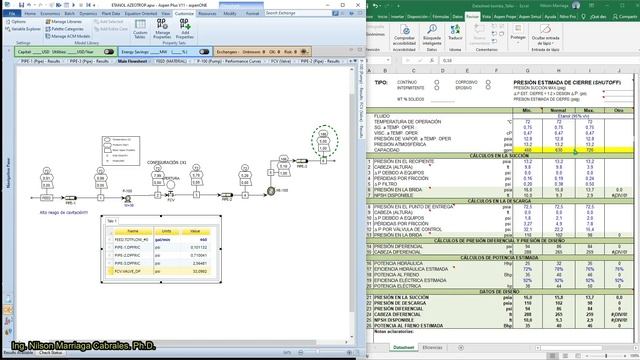
Task: Click Tab 1 of custom table
Action: [x=112, y=221]
